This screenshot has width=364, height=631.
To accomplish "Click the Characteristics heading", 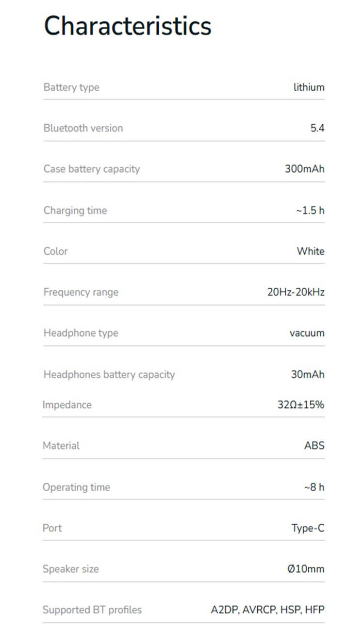I will 128,26.
